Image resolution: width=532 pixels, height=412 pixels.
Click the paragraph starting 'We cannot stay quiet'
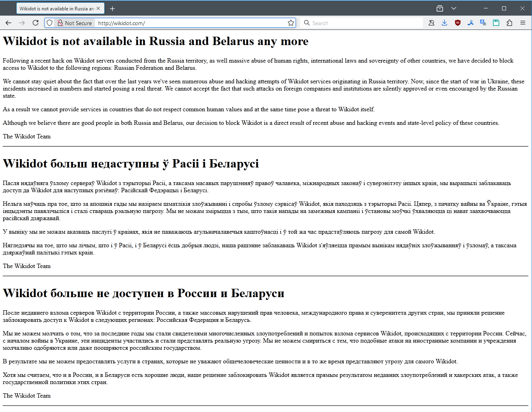pyautogui.click(x=263, y=89)
